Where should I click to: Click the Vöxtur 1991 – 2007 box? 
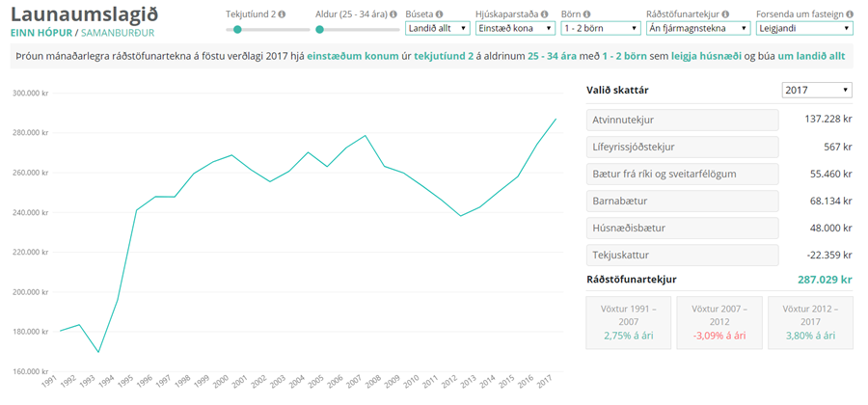click(x=628, y=323)
